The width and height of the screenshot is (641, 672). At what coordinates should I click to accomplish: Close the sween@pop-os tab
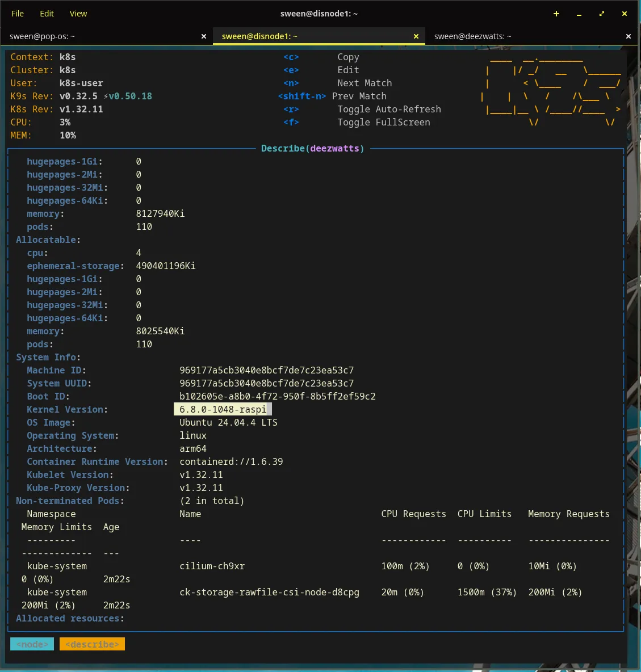[204, 36]
